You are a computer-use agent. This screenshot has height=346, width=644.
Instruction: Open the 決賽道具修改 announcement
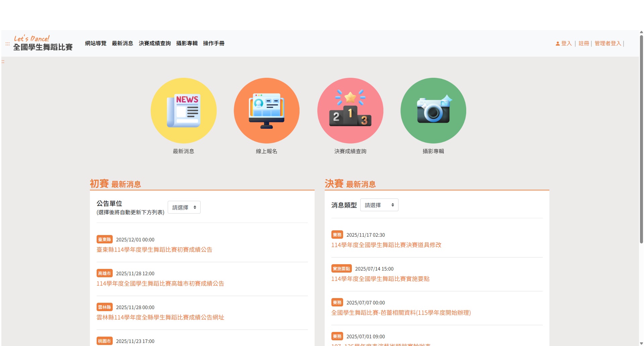[386, 245]
